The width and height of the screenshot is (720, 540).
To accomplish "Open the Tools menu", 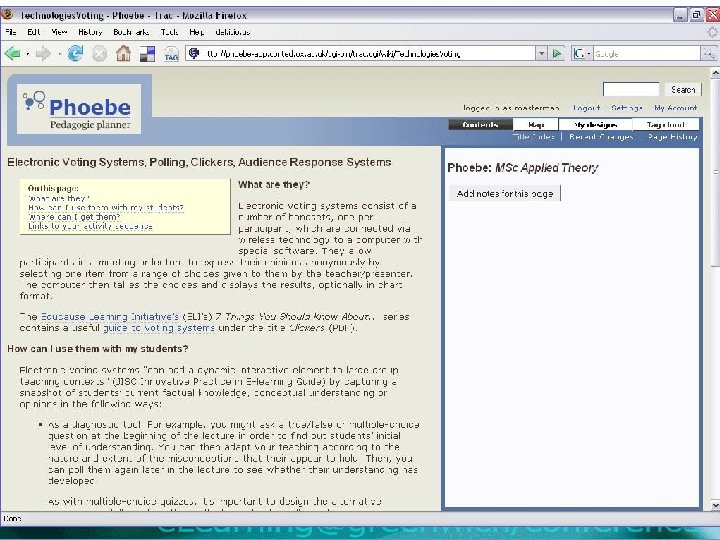I will 169,32.
